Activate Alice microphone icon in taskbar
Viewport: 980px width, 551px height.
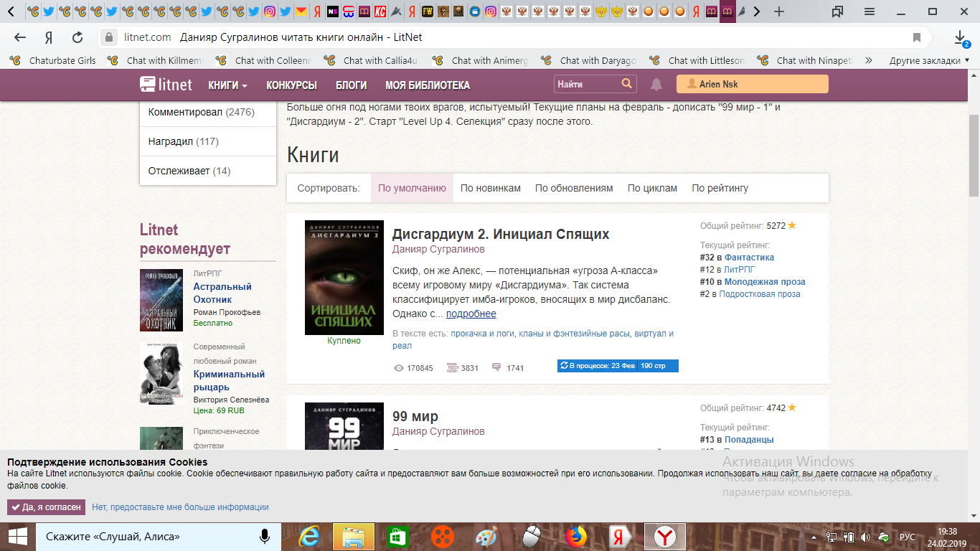click(265, 536)
